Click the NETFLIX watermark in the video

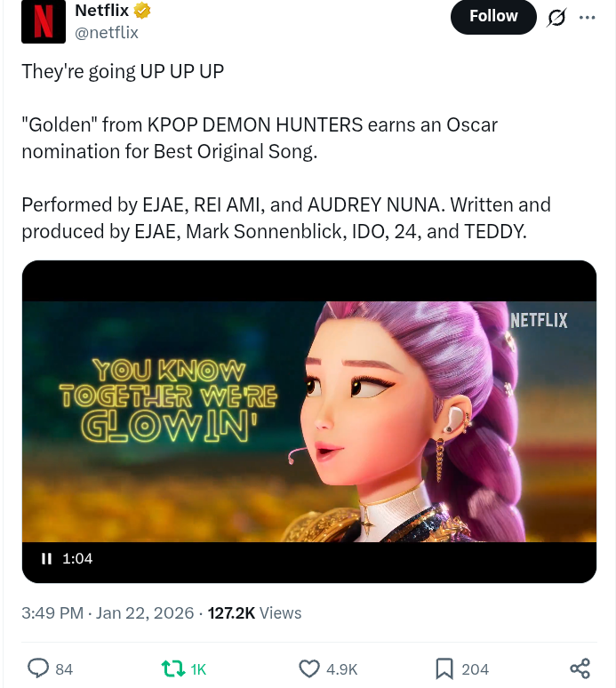(539, 320)
